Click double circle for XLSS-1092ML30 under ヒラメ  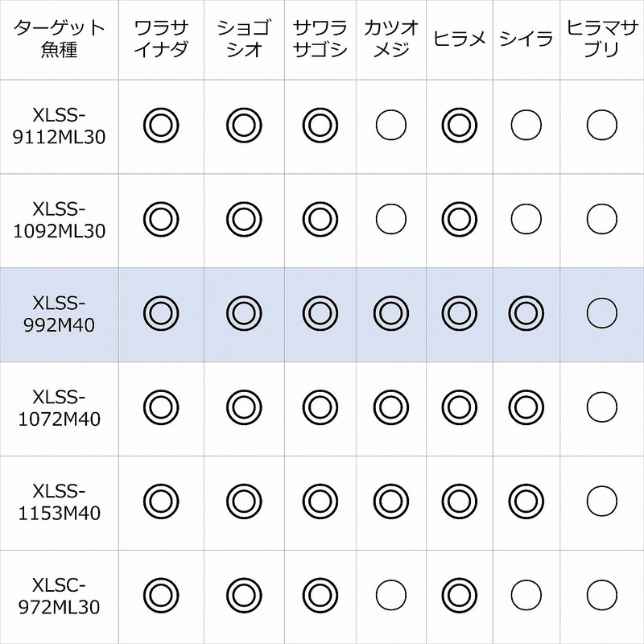tap(458, 218)
